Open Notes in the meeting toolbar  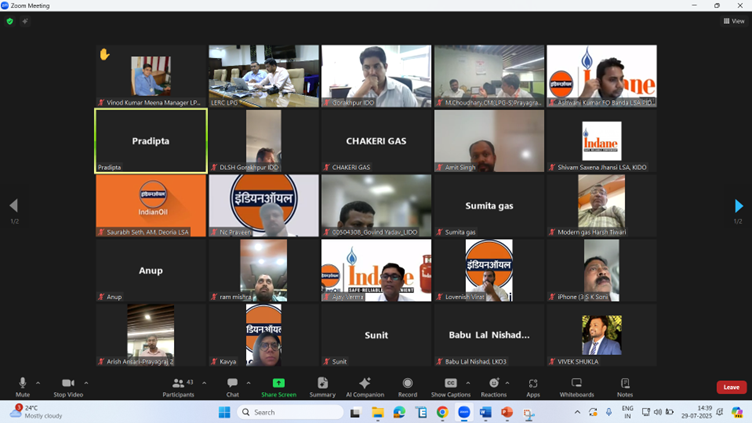(x=625, y=385)
